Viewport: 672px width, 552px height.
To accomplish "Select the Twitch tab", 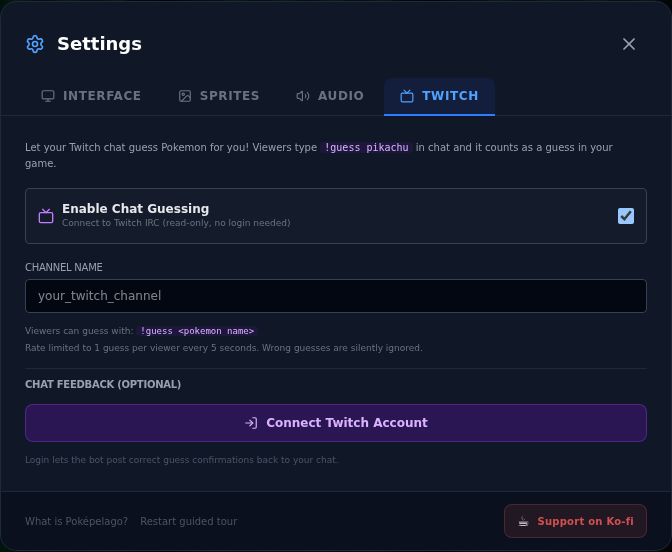I will point(439,96).
